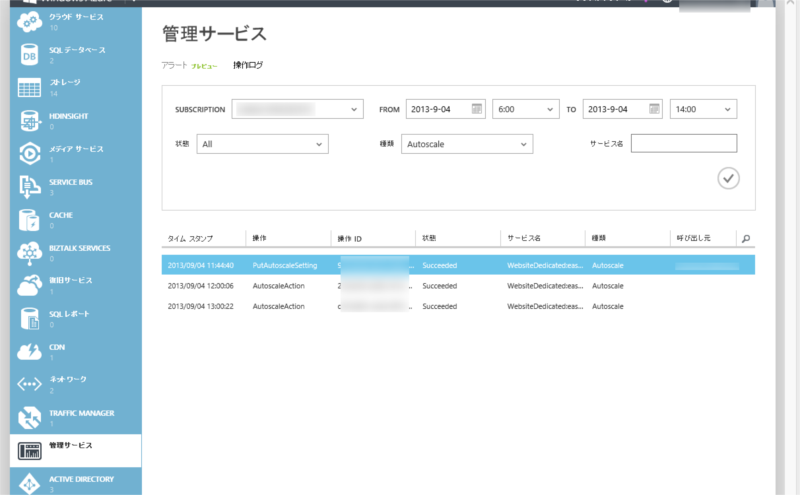Open SERVICE BUS sidebar item

tap(30, 187)
